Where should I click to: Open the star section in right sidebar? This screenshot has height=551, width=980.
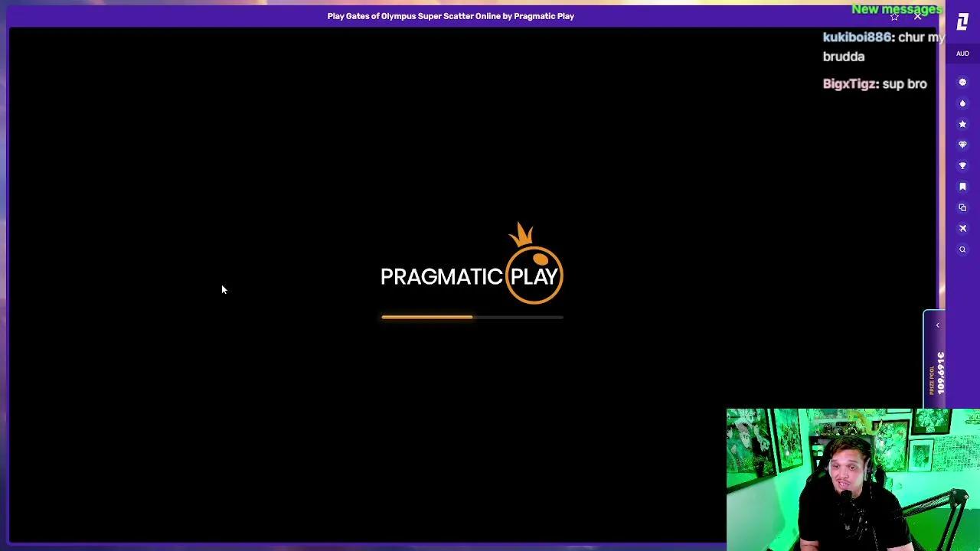point(962,124)
